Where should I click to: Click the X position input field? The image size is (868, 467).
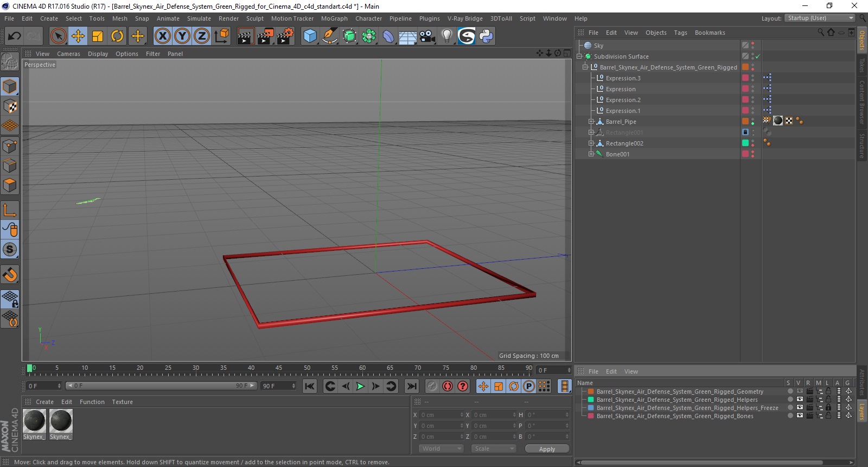tap(442, 415)
